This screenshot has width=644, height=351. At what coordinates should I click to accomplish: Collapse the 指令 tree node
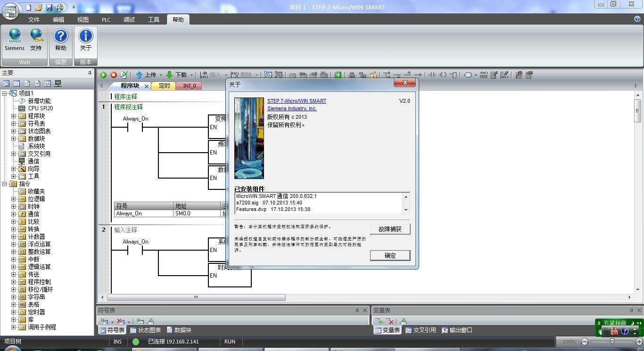[5, 184]
